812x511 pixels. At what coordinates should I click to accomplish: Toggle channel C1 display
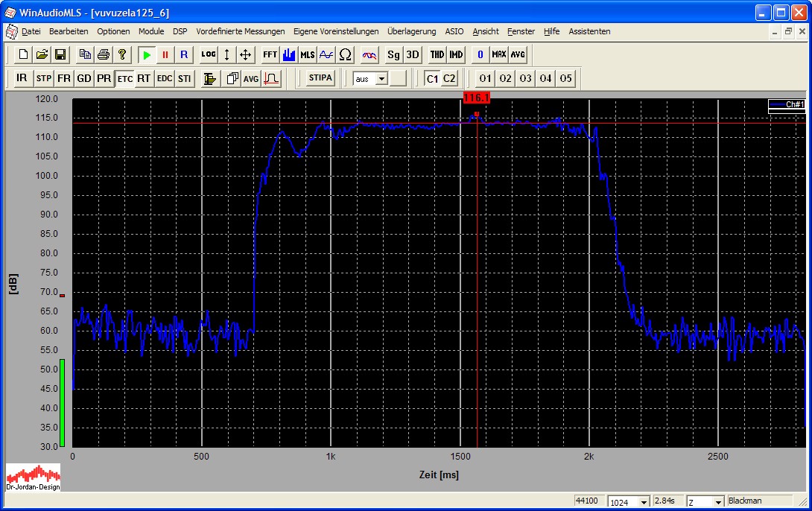pos(432,78)
